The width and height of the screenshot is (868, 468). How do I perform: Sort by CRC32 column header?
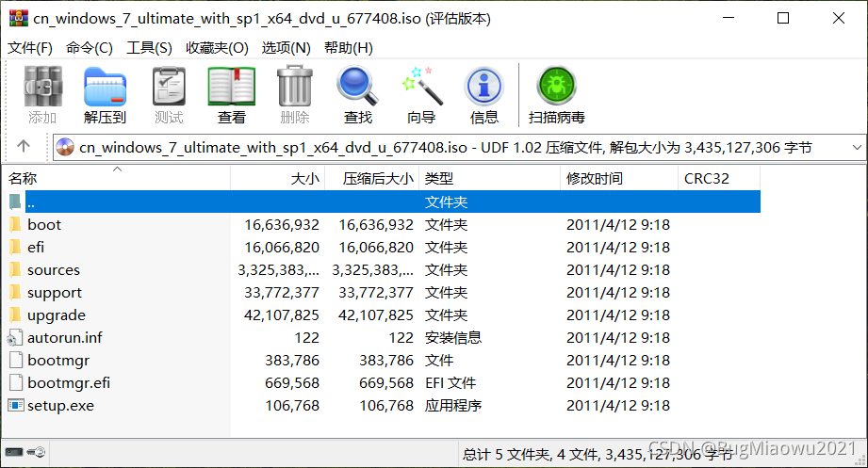(719, 178)
